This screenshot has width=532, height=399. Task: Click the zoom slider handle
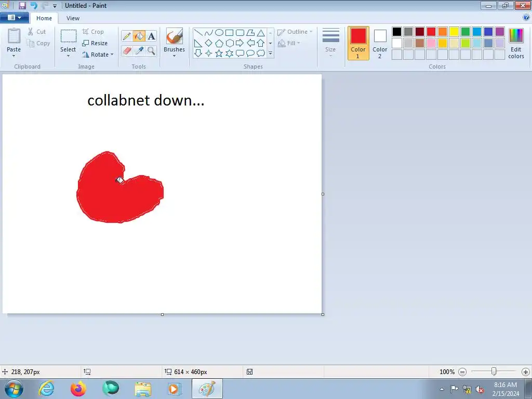tap(494, 371)
